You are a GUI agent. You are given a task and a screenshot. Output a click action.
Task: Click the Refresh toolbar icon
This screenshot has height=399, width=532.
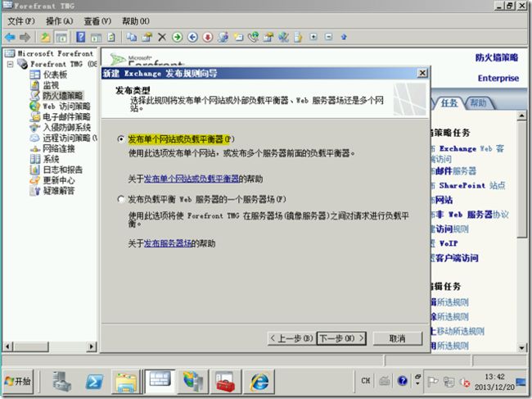[111, 37]
